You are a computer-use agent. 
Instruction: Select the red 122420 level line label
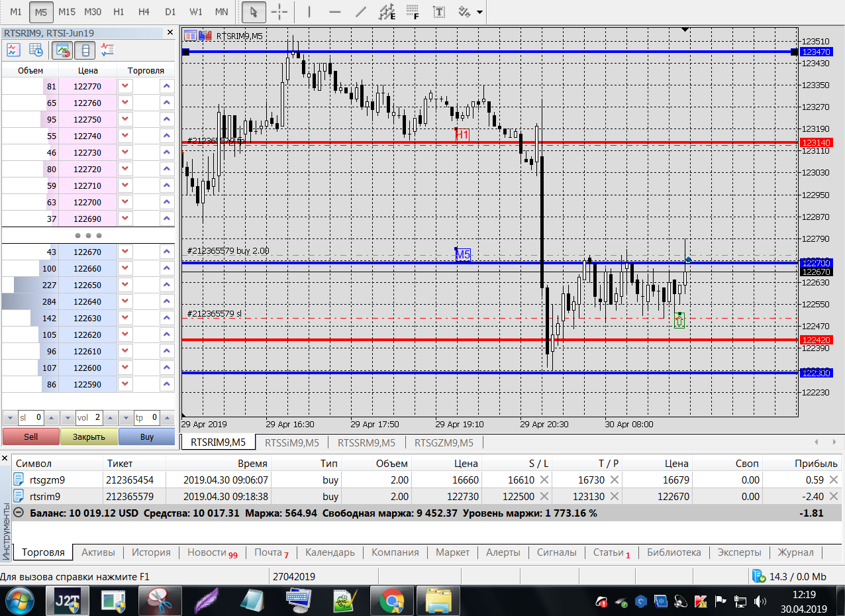(x=816, y=340)
